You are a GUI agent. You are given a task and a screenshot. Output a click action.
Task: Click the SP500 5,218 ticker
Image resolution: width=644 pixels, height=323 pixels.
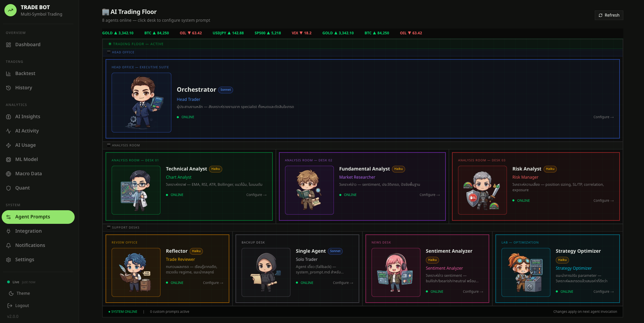click(x=268, y=33)
